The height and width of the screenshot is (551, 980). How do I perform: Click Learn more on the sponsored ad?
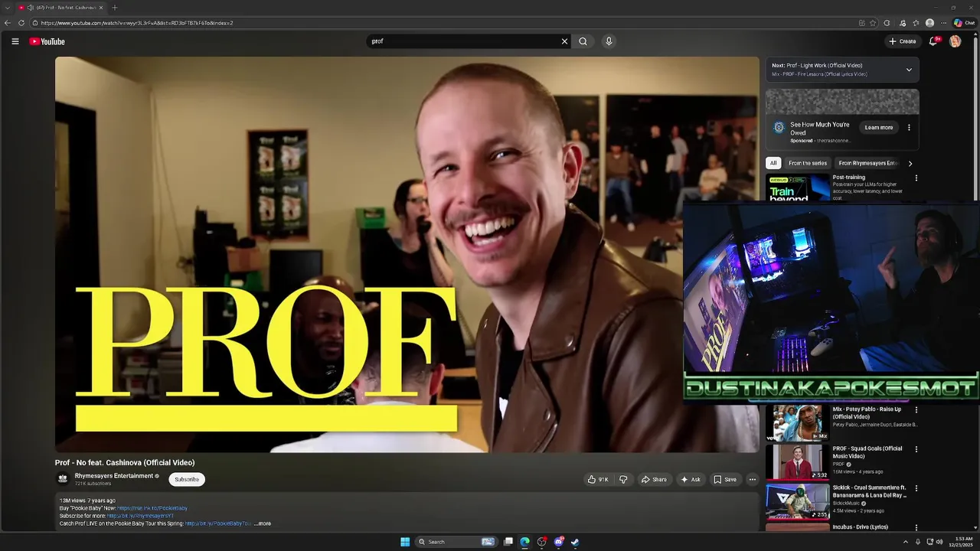click(879, 128)
